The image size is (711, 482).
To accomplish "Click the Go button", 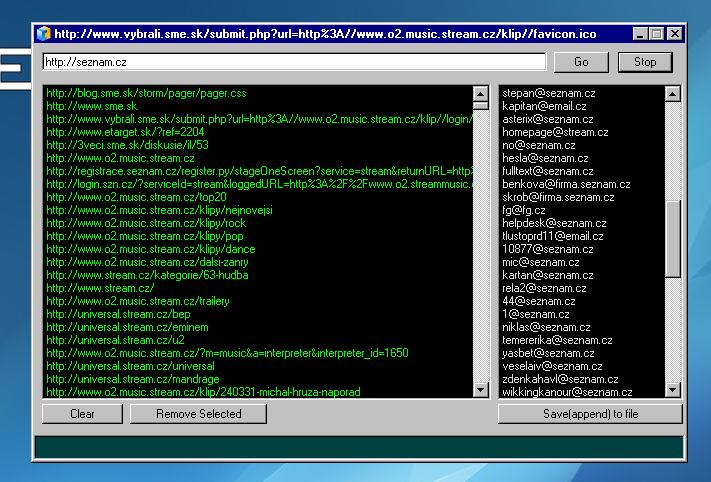I will (x=581, y=62).
